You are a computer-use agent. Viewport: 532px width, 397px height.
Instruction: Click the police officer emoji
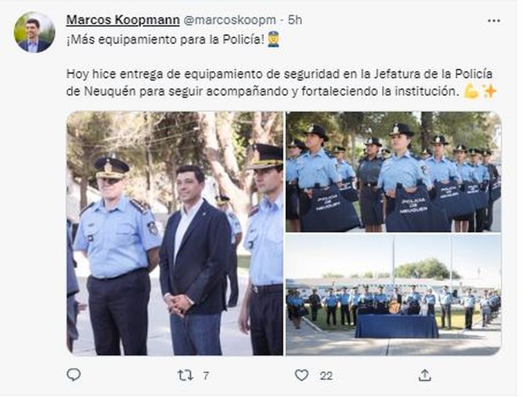(x=274, y=39)
